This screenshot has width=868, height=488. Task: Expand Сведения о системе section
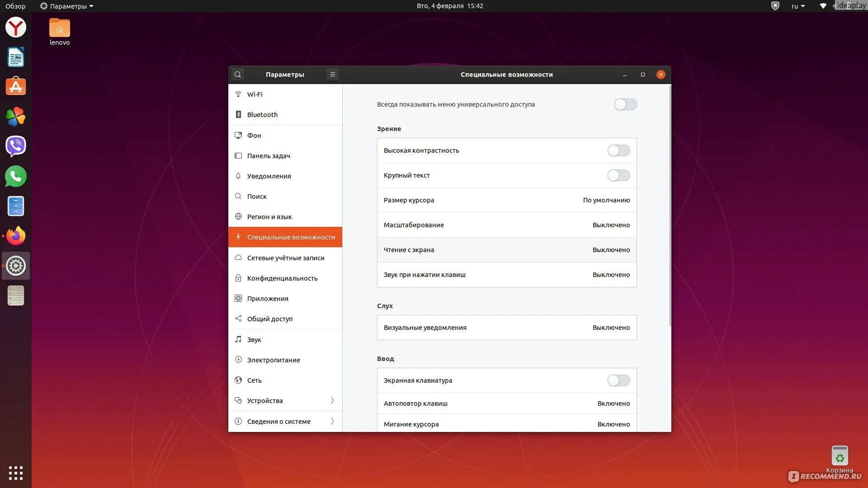pyautogui.click(x=285, y=422)
